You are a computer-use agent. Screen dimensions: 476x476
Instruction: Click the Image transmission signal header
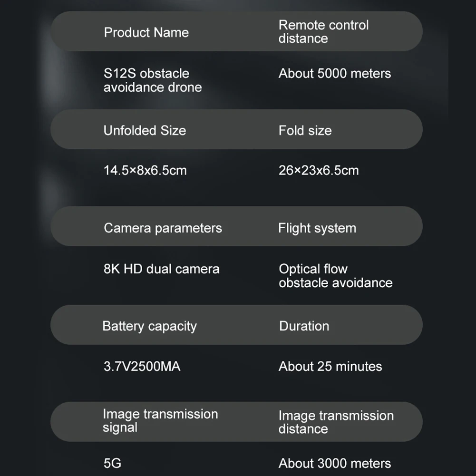click(160, 421)
